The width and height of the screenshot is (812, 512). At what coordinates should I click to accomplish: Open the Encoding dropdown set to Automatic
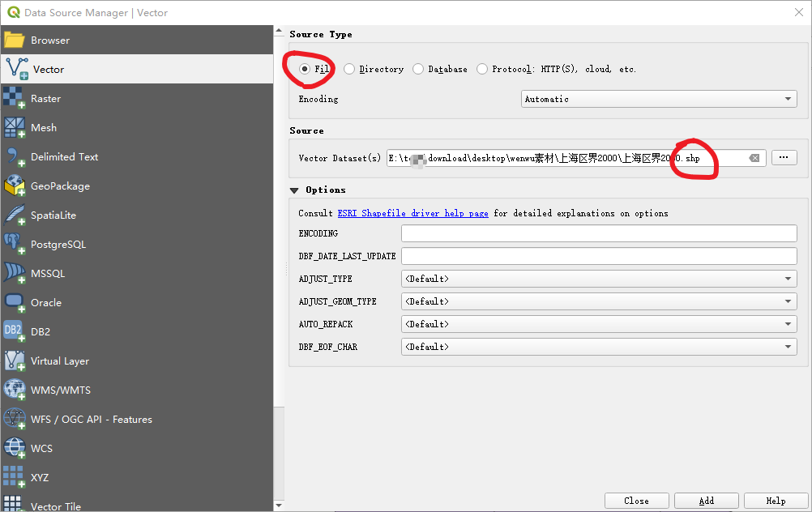(658, 98)
